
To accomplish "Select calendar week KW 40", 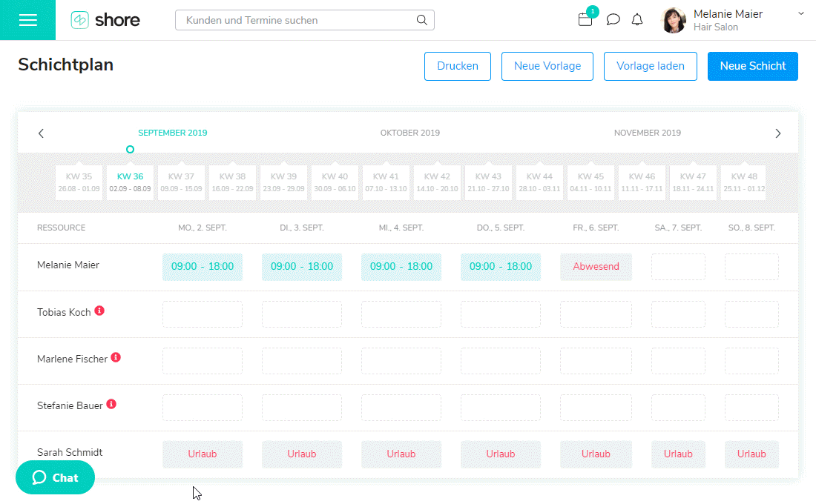I will 335,182.
